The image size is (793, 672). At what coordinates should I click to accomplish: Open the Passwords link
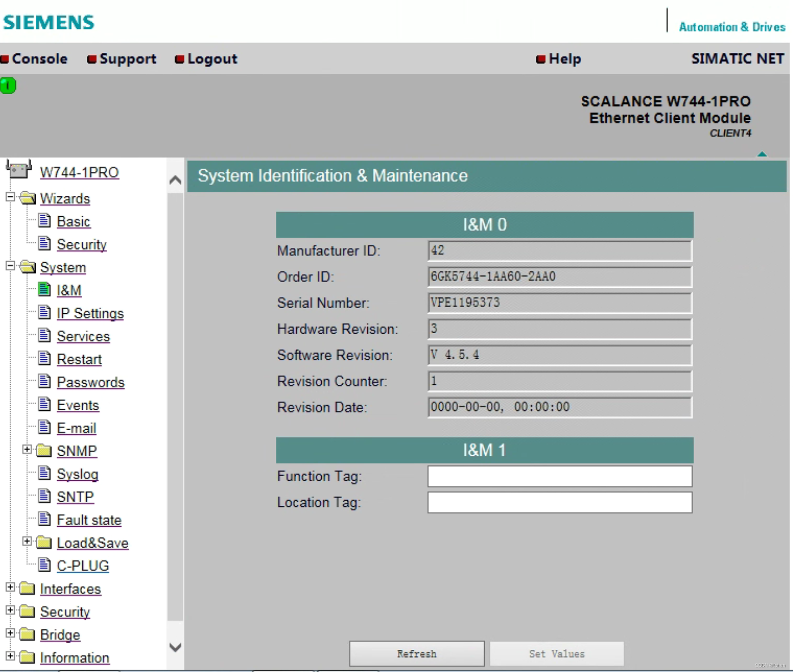pos(91,382)
